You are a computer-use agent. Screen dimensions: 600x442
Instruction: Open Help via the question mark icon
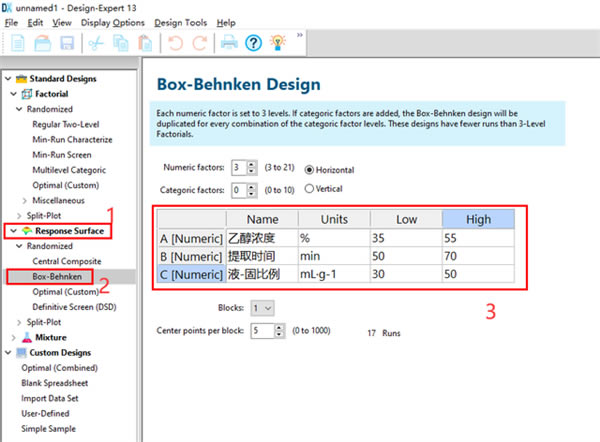[253, 43]
